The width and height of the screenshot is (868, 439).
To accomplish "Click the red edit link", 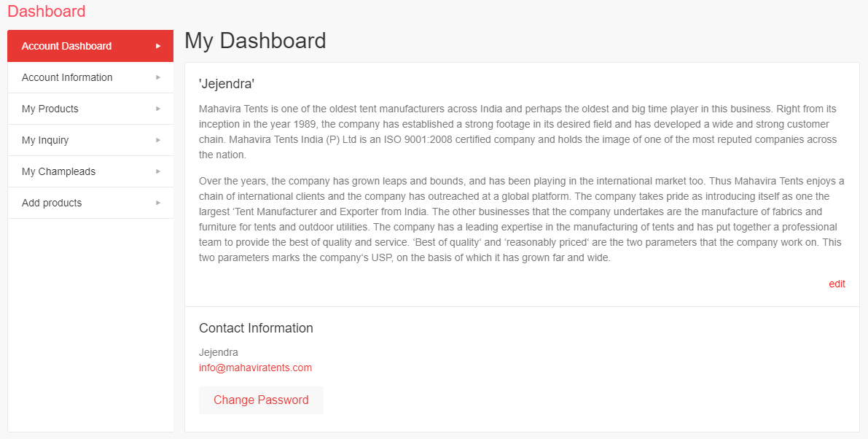I will [837, 284].
